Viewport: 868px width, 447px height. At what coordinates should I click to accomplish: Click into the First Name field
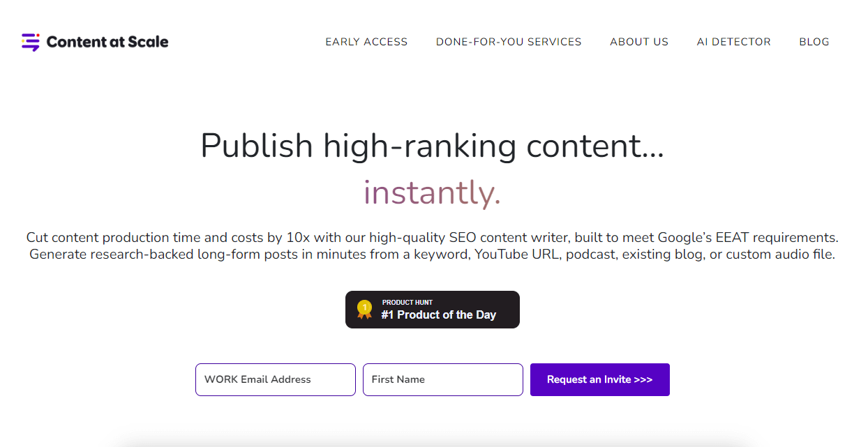coord(443,379)
